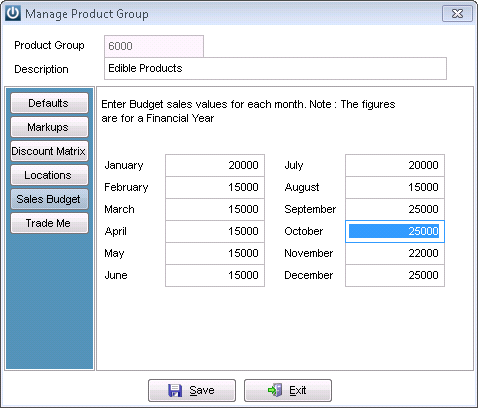Image resolution: width=478 pixels, height=408 pixels.
Task: Open the Defaults section
Action: point(49,103)
